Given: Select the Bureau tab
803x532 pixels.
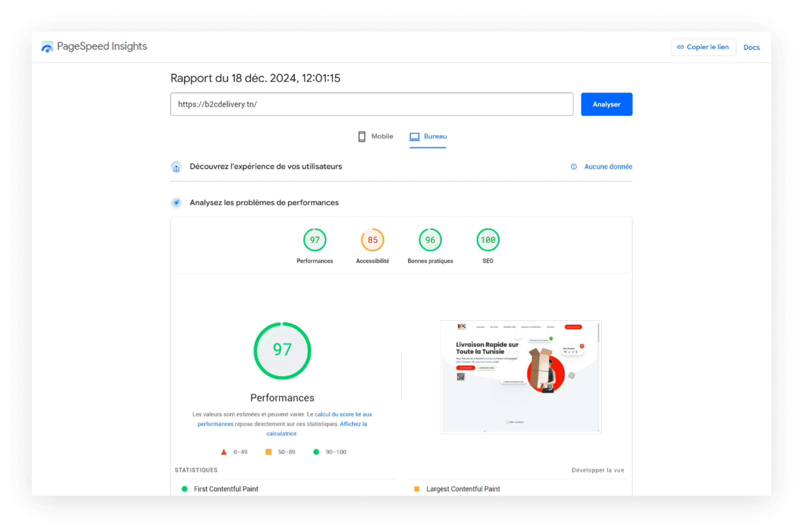Looking at the screenshot, I should coord(435,136).
